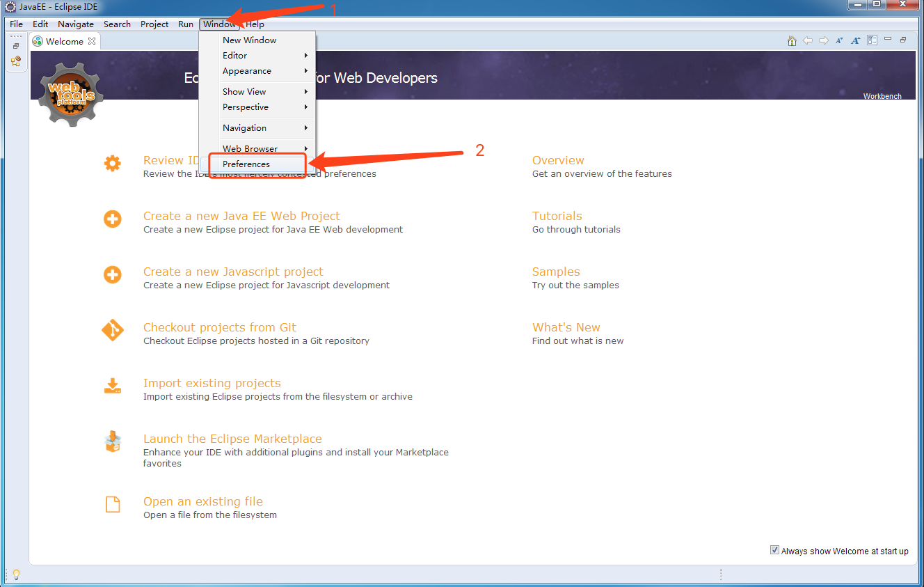
Task: Click the import tray icon
Action: [112, 386]
